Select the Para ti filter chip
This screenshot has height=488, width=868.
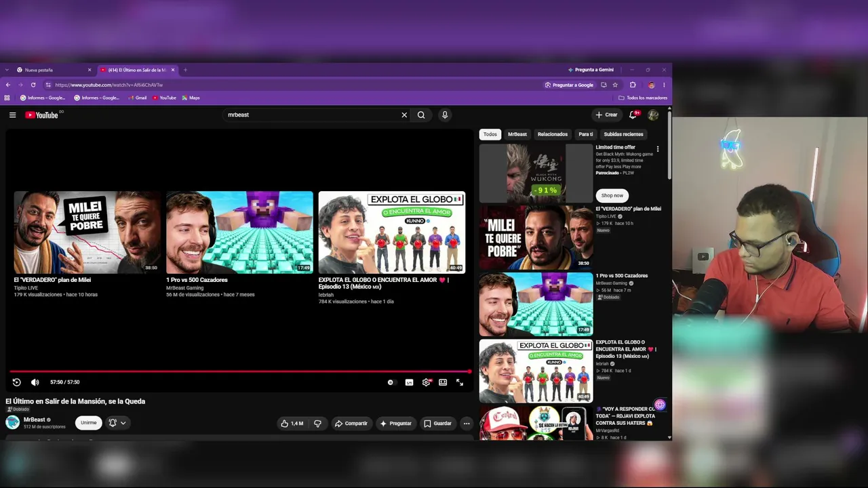click(586, 134)
